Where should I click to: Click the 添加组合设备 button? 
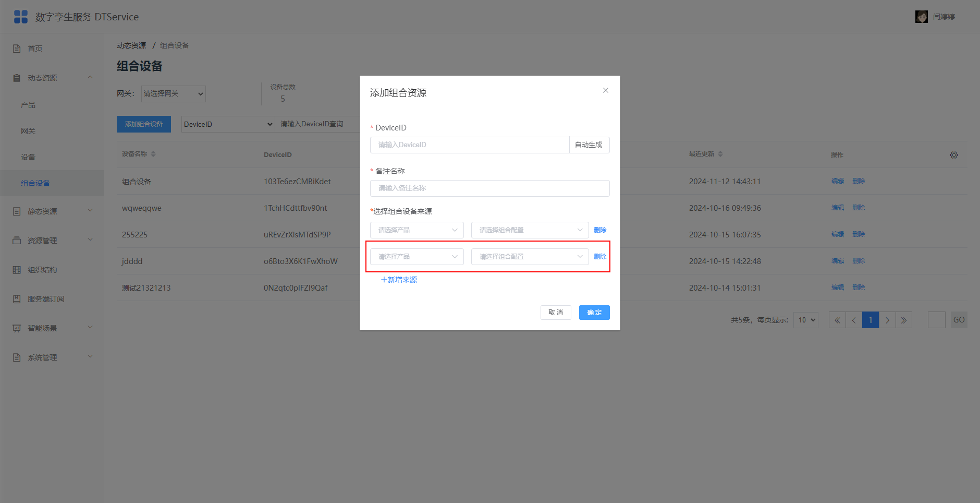tap(144, 124)
